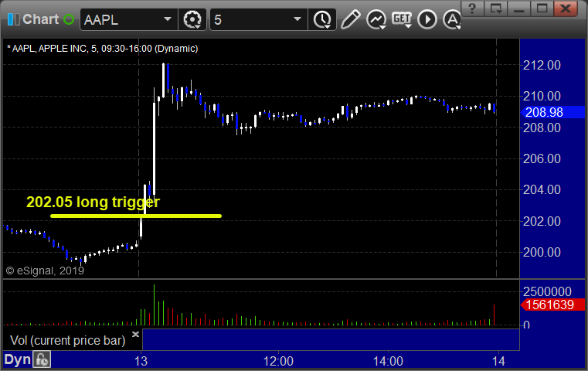Toggle the lock scale icon

42,359
